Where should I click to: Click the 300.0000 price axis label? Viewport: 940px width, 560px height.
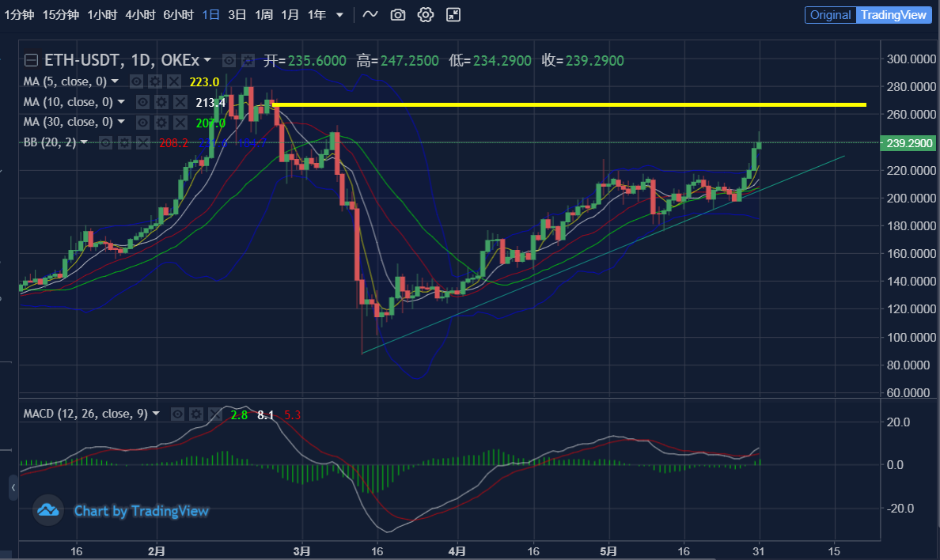(x=912, y=59)
